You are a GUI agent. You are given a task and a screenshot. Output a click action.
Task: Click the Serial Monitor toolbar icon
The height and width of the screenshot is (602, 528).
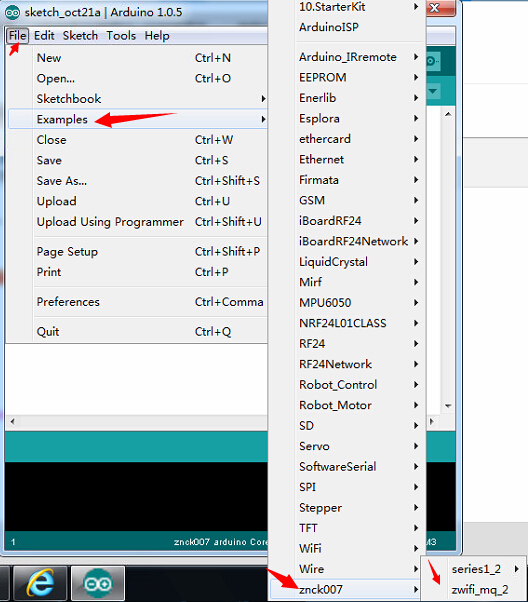[433, 61]
